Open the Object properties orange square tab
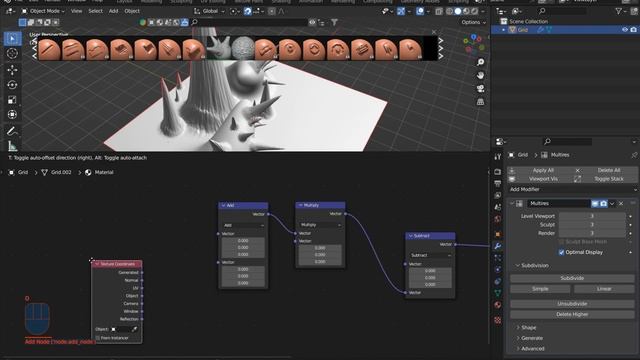 (x=498, y=234)
